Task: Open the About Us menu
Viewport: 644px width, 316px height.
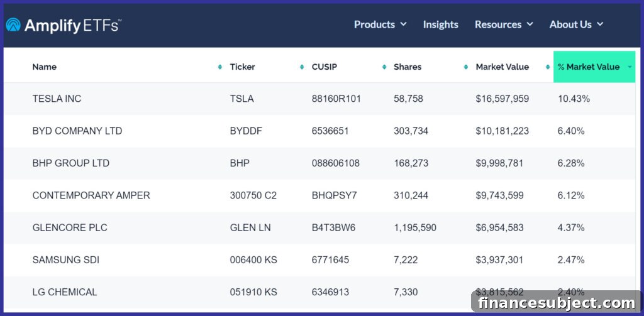Action: [576, 25]
